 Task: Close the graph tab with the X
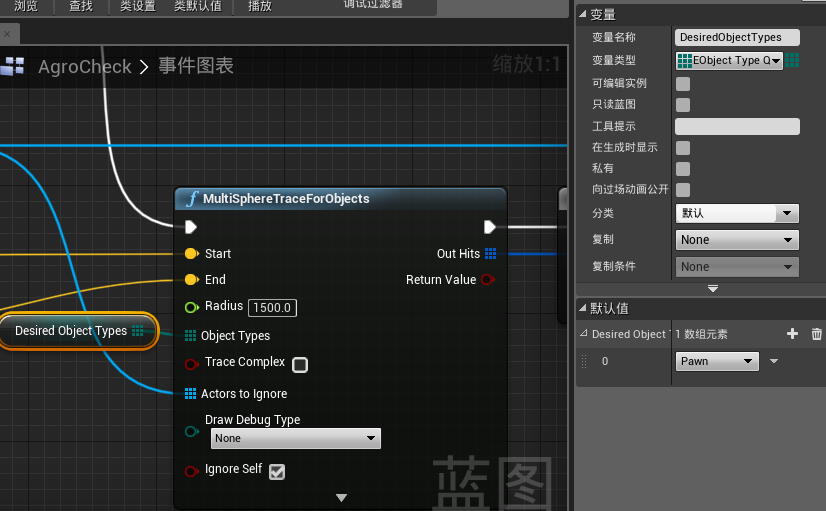[x=7, y=34]
